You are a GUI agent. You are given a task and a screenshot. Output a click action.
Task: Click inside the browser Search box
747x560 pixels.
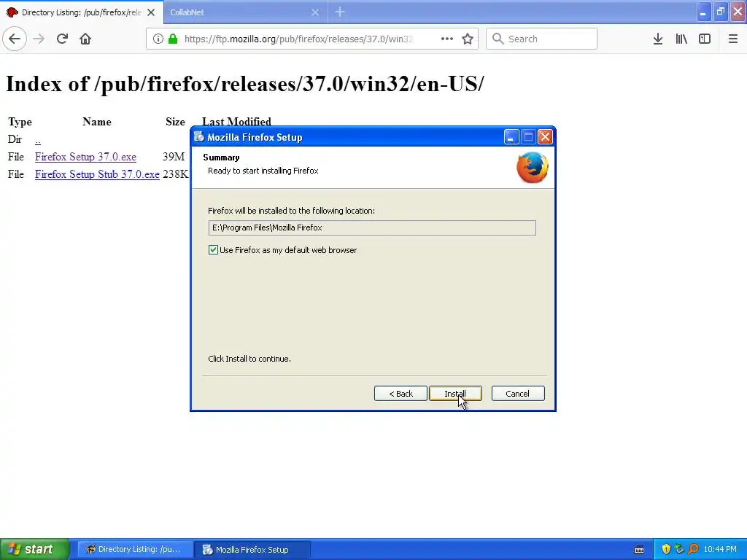click(542, 39)
